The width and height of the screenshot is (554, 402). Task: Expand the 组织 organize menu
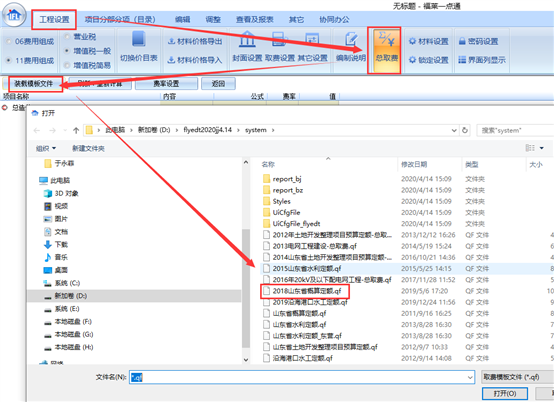pyautogui.click(x=46, y=148)
